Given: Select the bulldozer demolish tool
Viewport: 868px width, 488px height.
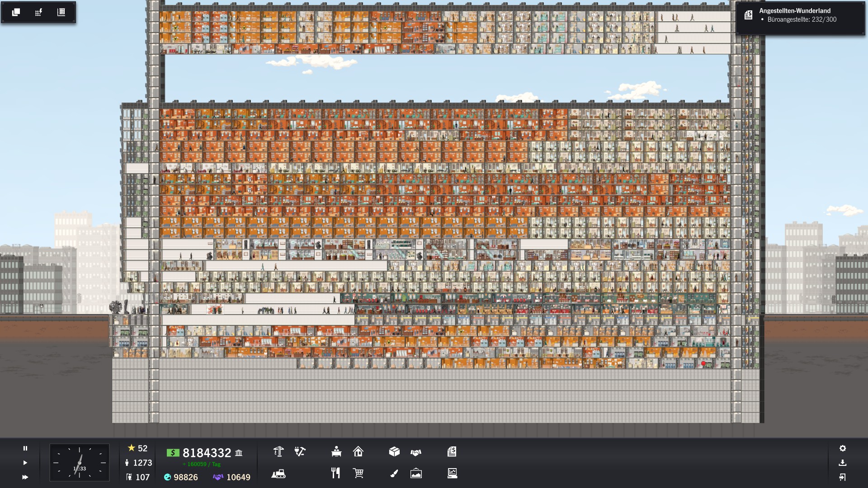Looking at the screenshot, I should [278, 474].
